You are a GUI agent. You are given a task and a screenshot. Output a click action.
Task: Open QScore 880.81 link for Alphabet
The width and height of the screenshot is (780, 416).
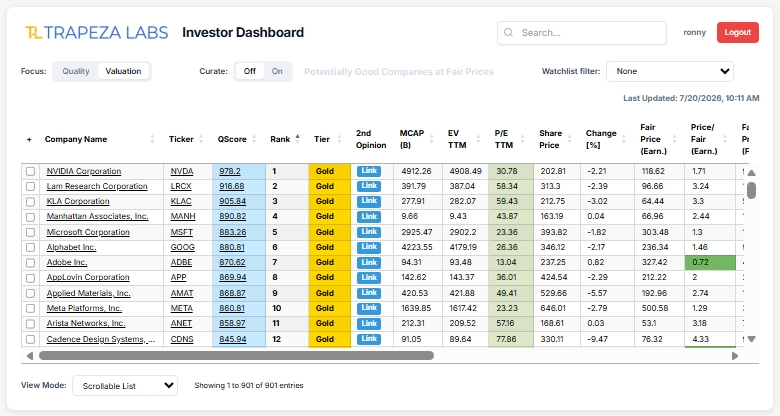click(232, 247)
